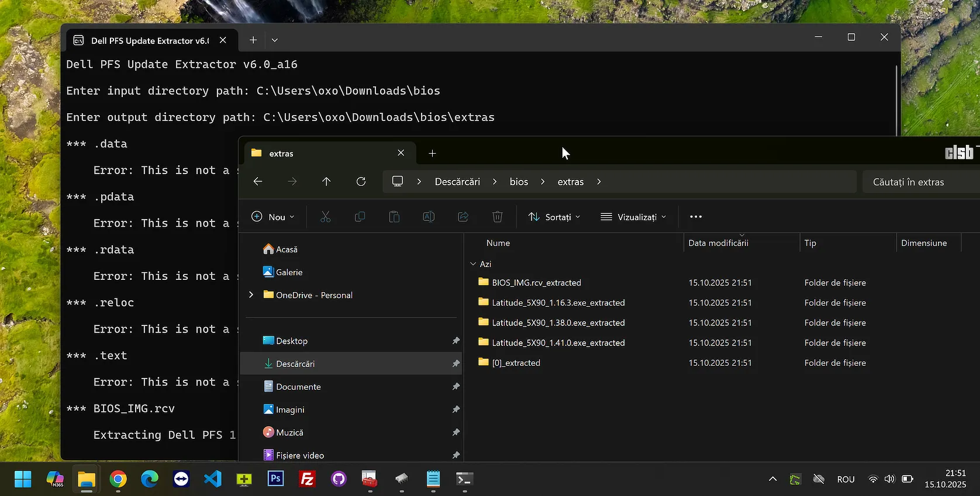Click the Refresh icon in Explorer
This screenshot has width=980, height=496.
361,182
